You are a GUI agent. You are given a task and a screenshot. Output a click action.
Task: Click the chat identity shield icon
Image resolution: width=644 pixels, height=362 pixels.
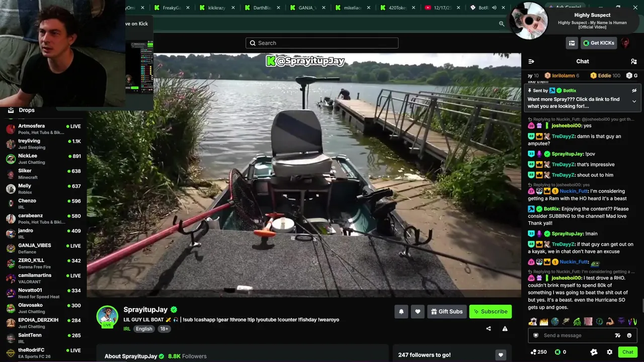[536, 335]
